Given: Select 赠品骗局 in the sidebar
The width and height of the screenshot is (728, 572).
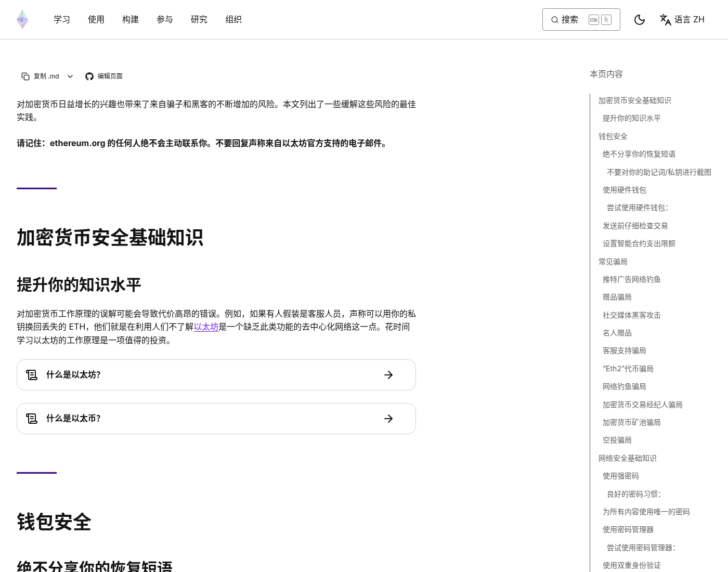Looking at the screenshot, I should pos(617,297).
